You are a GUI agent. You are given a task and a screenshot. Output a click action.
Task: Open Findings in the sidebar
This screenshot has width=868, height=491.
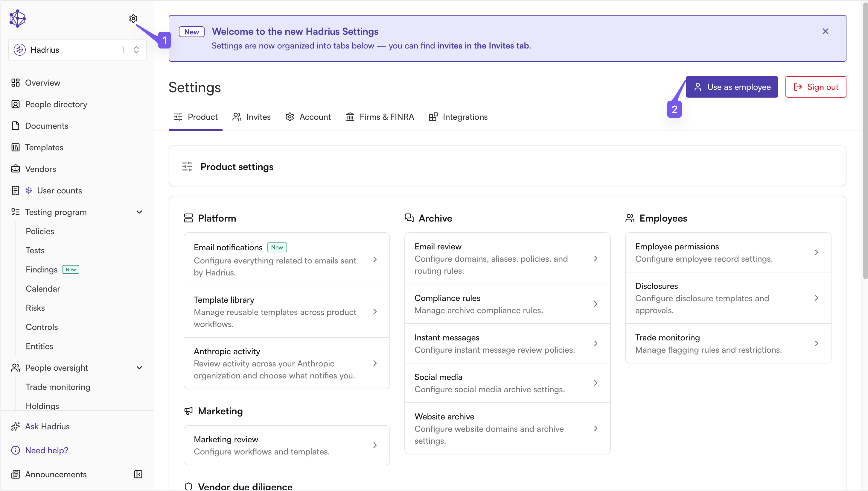(42, 270)
